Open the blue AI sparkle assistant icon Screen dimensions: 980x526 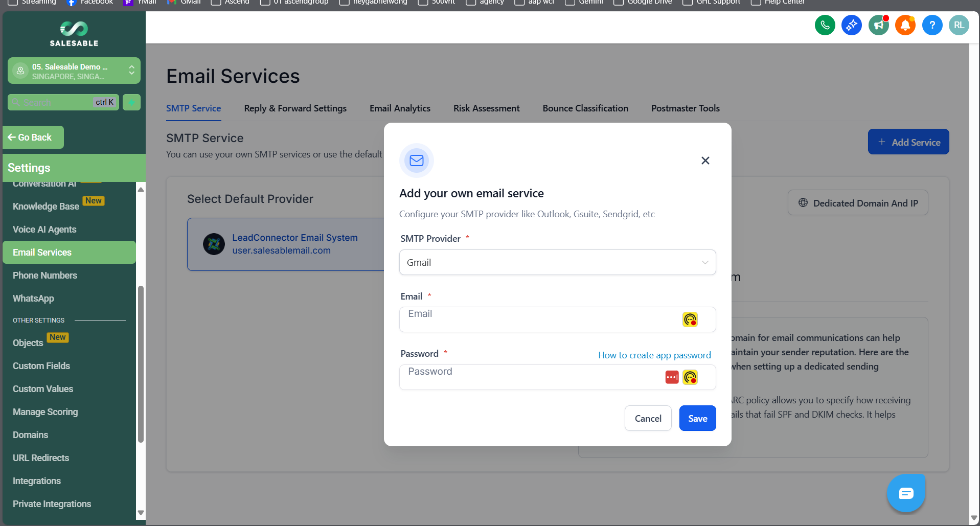(852, 25)
